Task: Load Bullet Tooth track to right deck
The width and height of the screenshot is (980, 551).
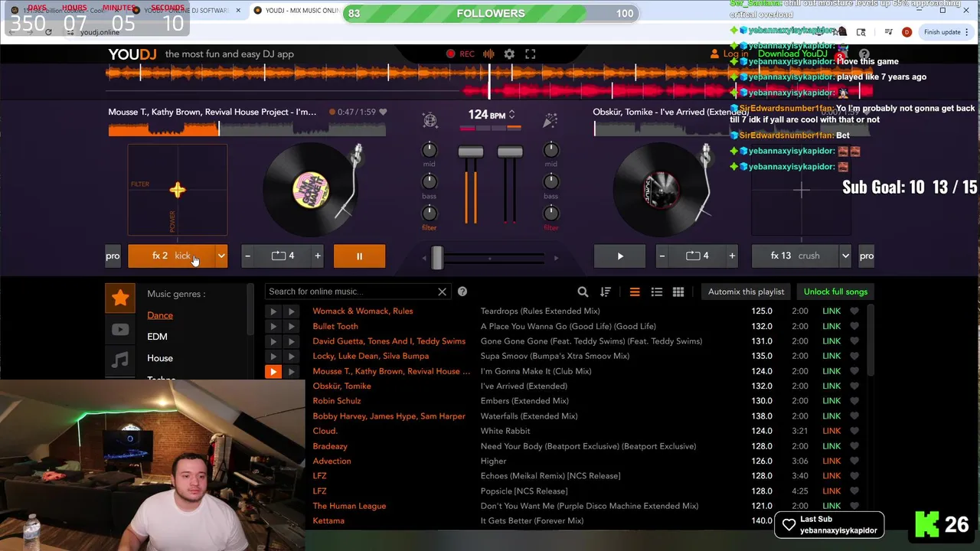Action: tap(291, 326)
